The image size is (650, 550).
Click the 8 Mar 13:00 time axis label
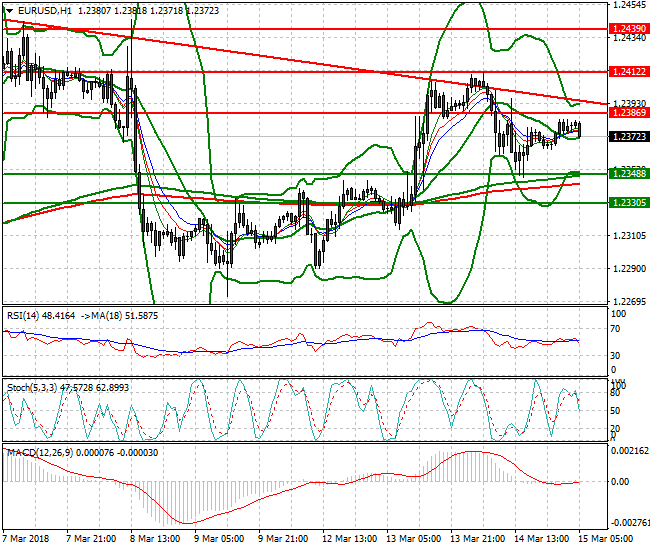(x=155, y=539)
